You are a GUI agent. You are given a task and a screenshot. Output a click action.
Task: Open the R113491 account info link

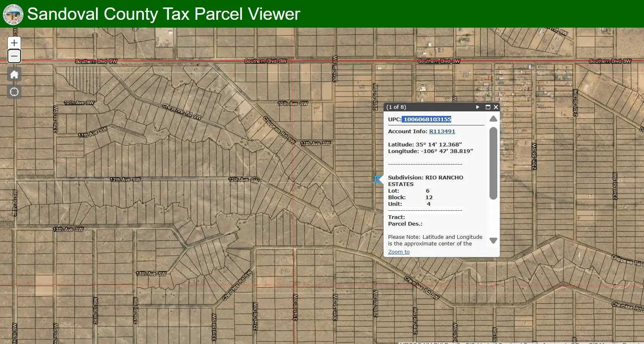point(442,132)
